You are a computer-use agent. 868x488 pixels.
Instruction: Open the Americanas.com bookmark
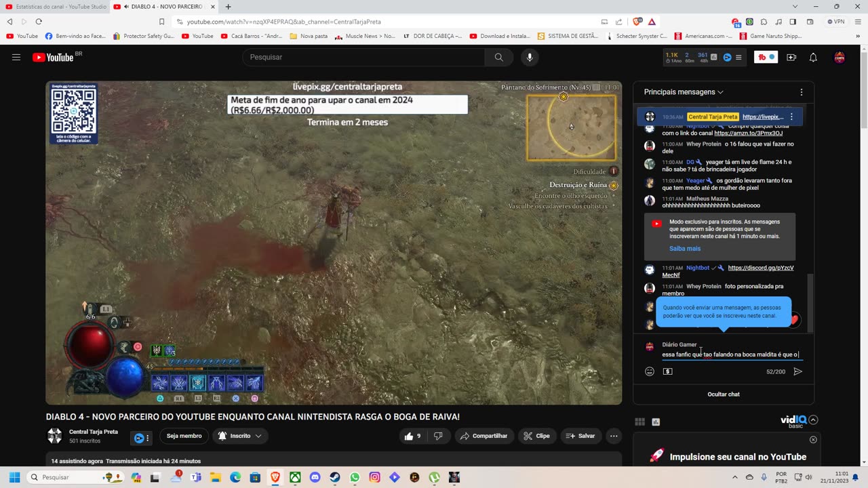point(703,36)
